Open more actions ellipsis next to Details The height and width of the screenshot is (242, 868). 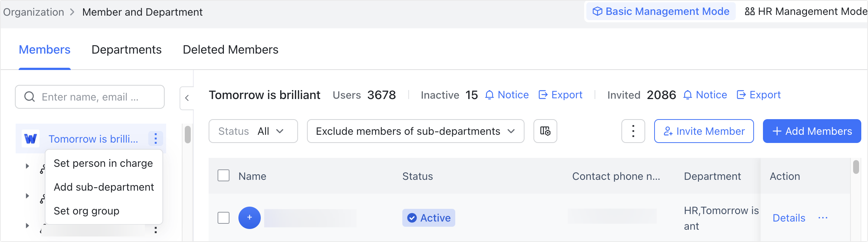point(823,218)
